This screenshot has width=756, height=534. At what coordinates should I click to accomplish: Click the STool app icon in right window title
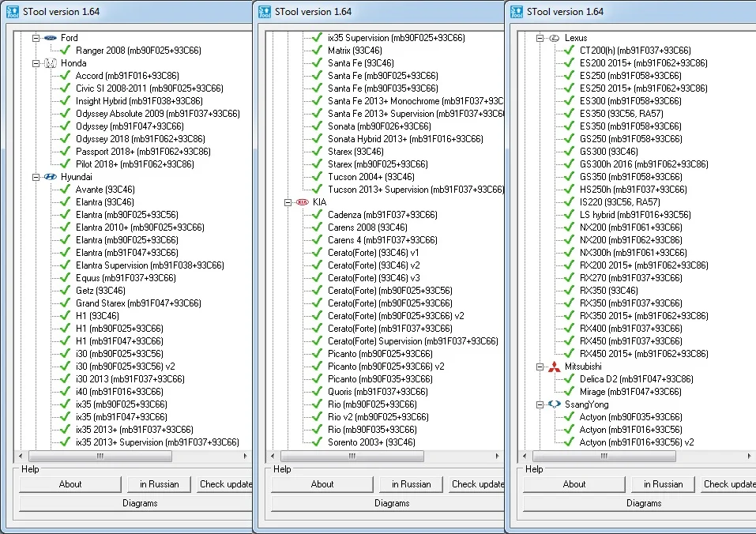click(517, 12)
